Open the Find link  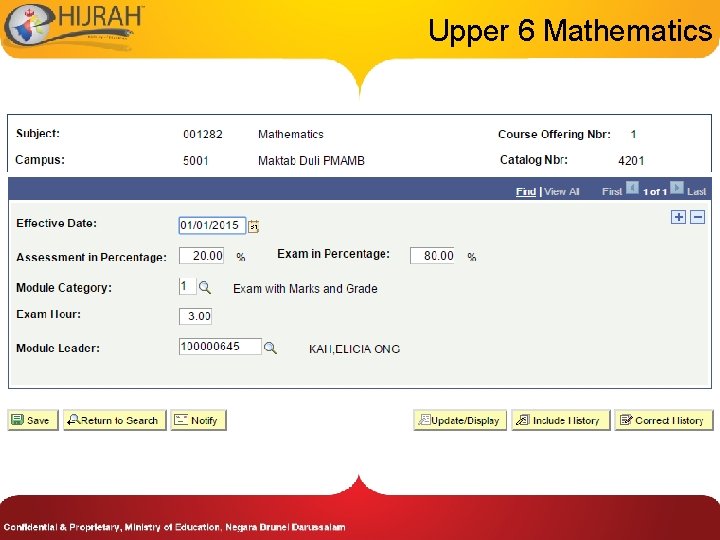[x=526, y=191]
